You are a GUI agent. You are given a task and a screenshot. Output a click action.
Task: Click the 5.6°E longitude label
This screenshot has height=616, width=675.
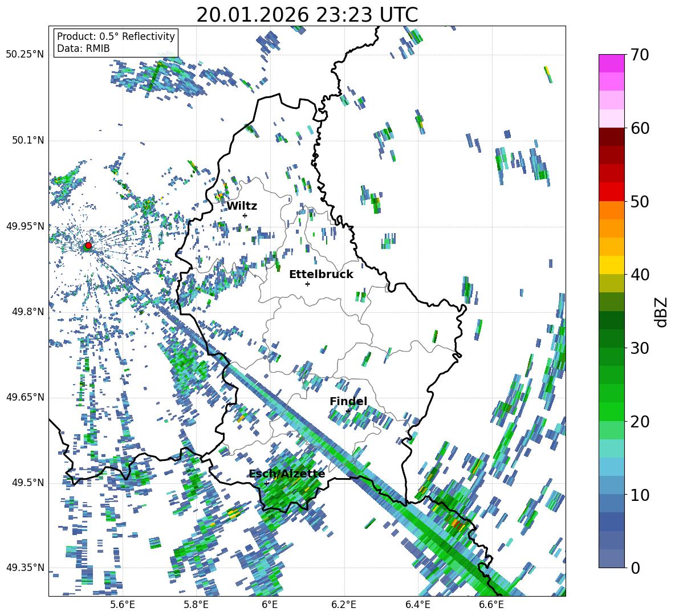click(123, 605)
